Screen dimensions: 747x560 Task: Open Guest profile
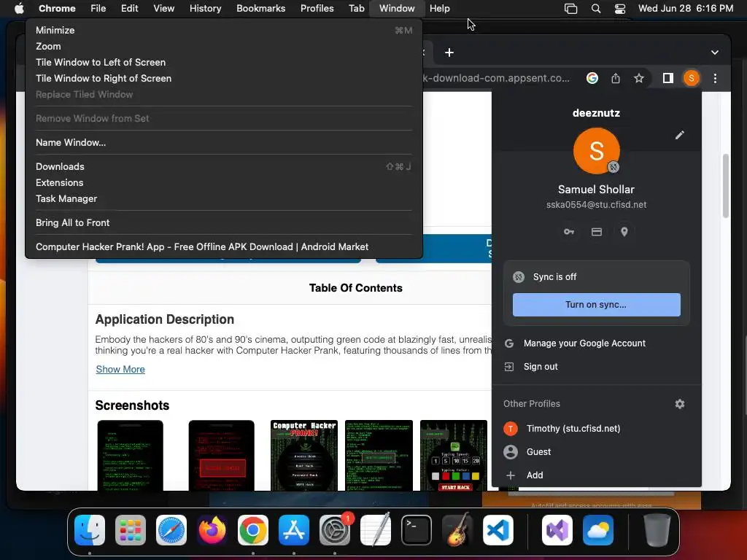point(597,452)
